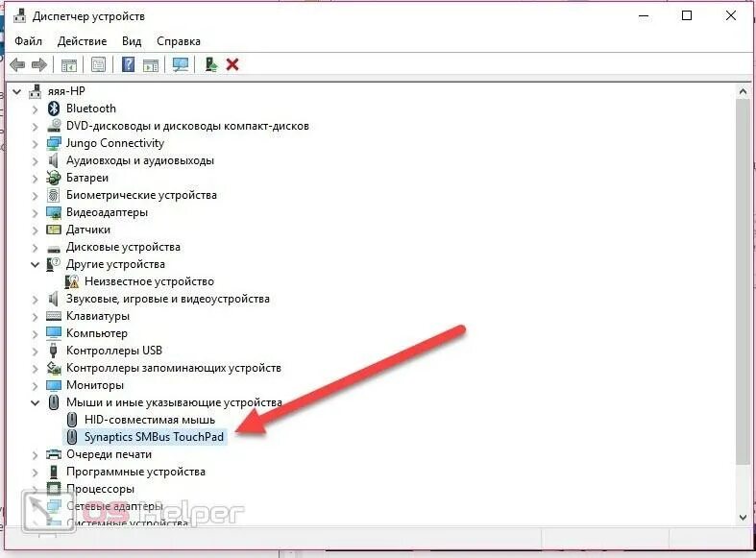Expand the Клавиатуры category
Viewport: 756px width, 558px height.
(x=35, y=317)
